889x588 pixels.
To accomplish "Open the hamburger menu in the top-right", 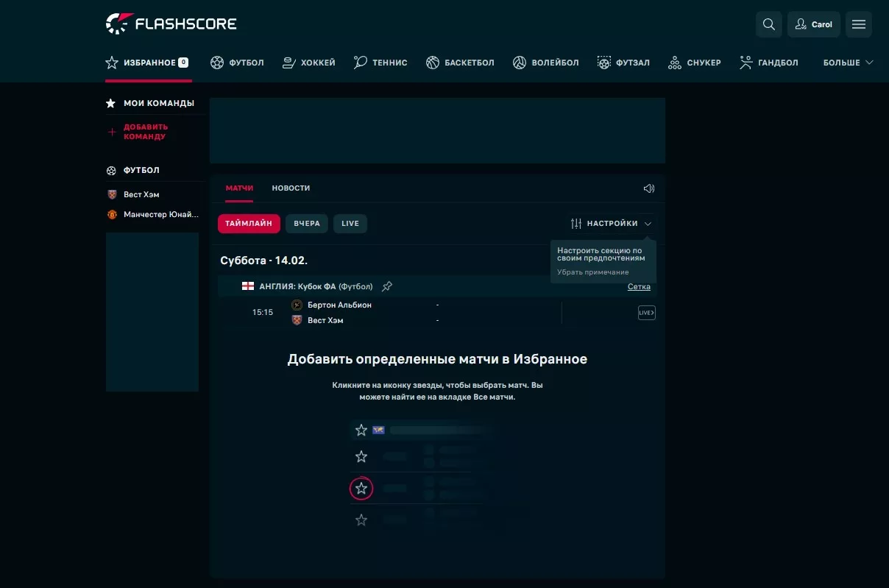I will [858, 24].
